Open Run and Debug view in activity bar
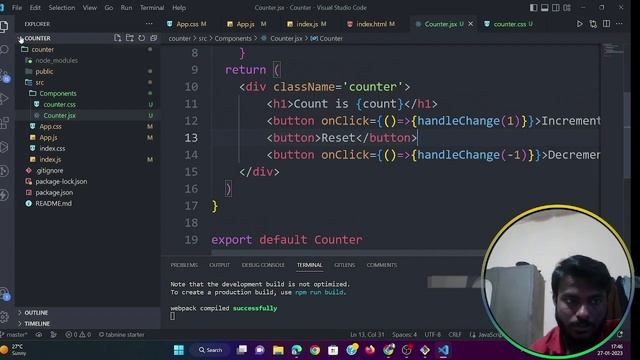Image resolution: width=640 pixels, height=360 pixels. [x=4, y=98]
